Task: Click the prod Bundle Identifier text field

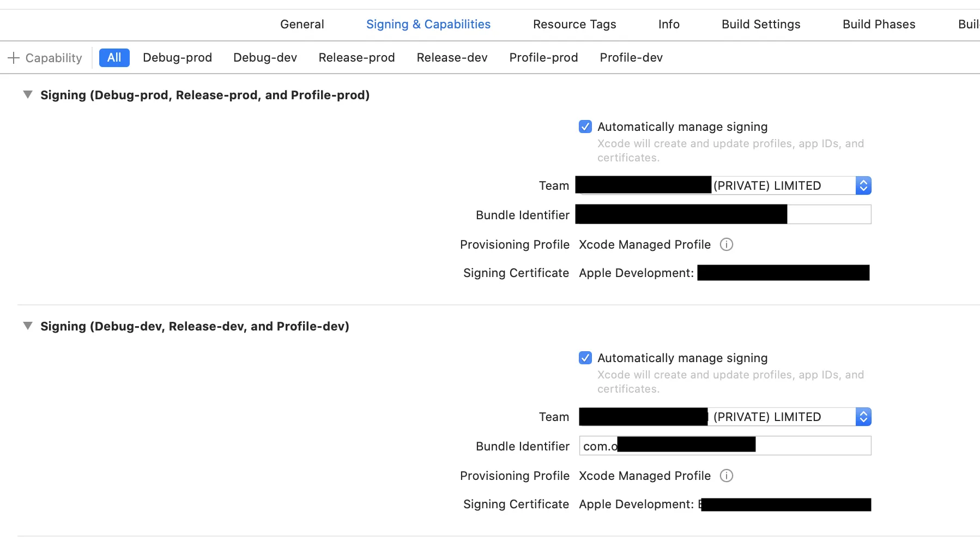Action: coord(828,214)
